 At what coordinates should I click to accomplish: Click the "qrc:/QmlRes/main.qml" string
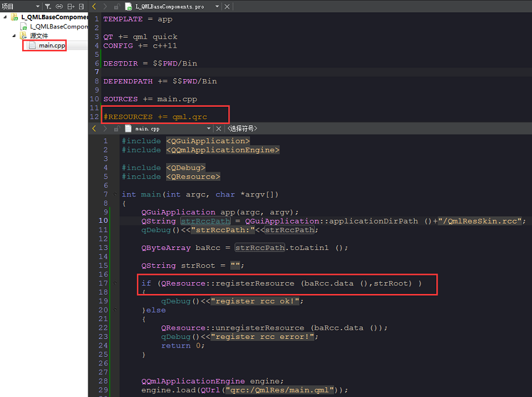280,390
